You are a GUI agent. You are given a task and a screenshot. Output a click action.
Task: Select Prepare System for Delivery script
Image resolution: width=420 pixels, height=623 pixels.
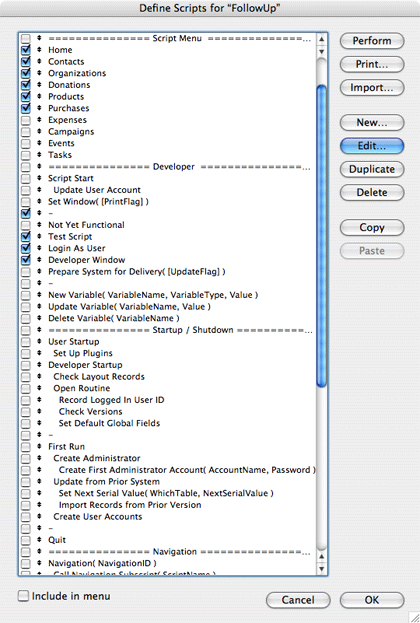167,271
